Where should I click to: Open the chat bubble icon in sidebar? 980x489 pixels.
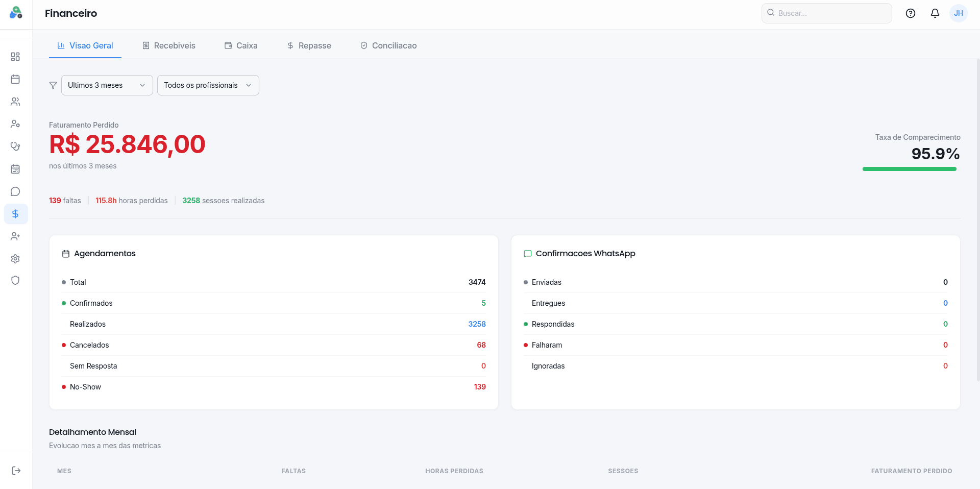pyautogui.click(x=15, y=191)
